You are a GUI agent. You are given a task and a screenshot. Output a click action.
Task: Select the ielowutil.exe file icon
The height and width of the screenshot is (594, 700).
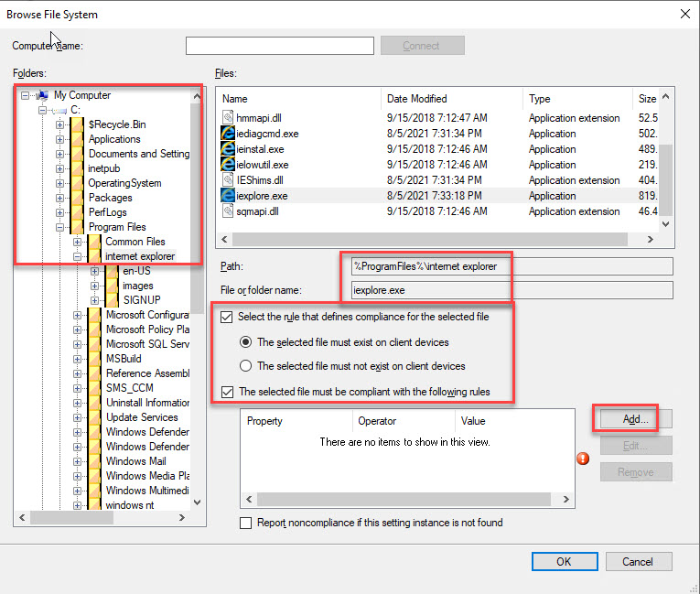pyautogui.click(x=229, y=165)
